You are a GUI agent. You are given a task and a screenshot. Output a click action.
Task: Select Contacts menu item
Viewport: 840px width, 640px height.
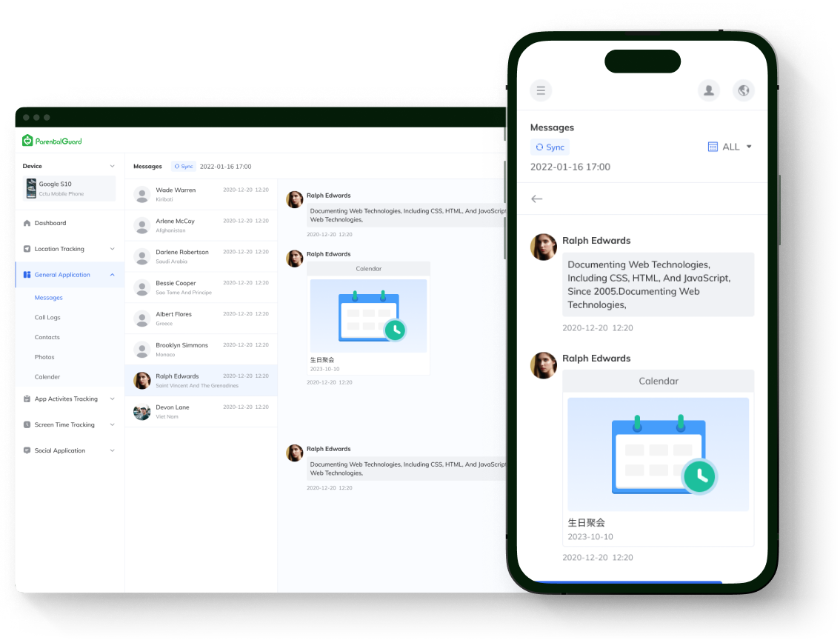47,337
